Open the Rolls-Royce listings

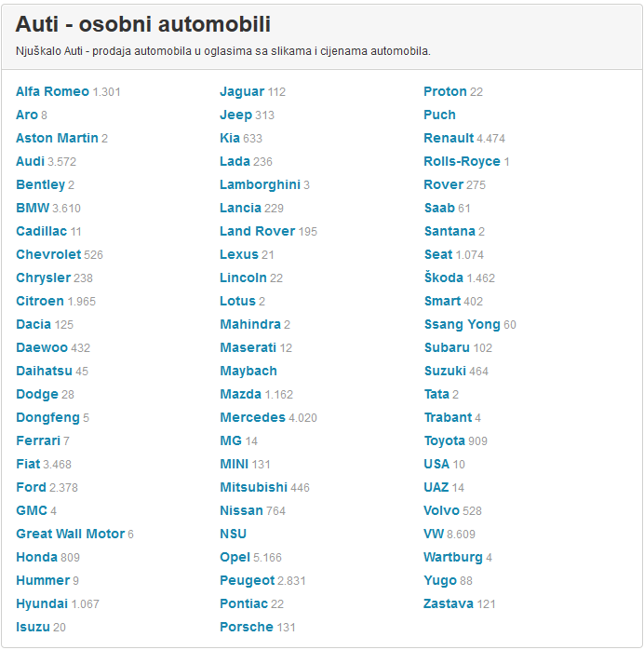462,161
